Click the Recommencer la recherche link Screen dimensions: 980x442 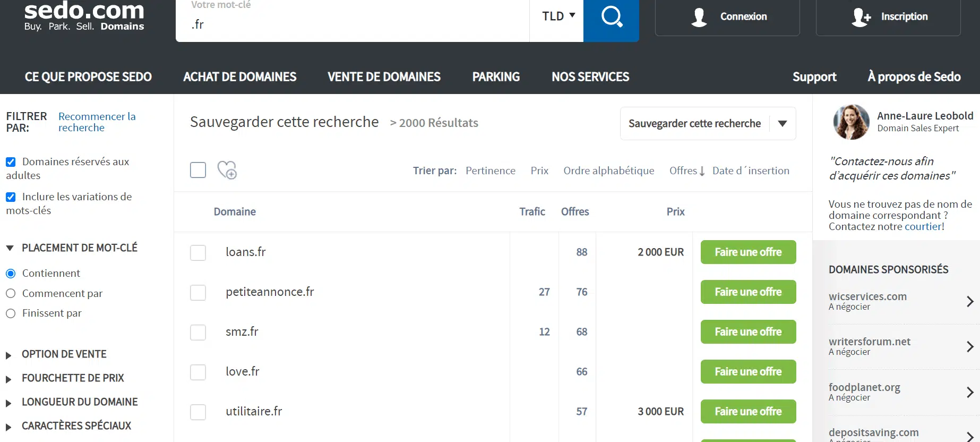(x=97, y=122)
